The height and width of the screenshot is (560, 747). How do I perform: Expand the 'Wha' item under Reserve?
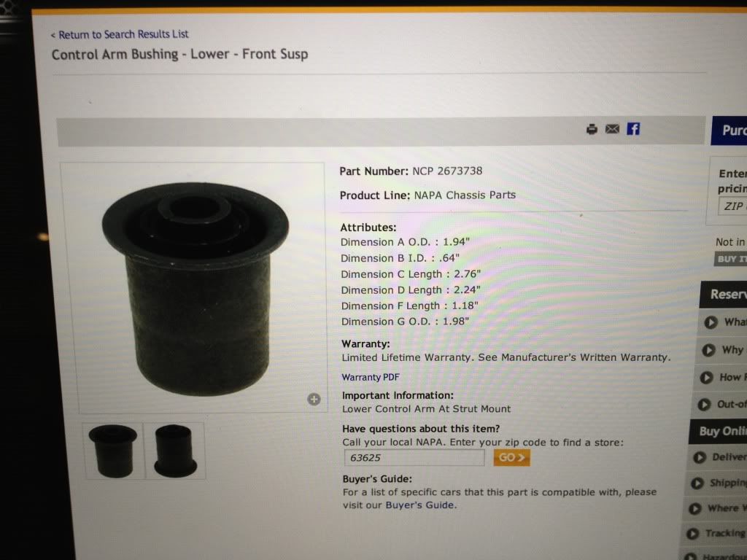(x=724, y=322)
